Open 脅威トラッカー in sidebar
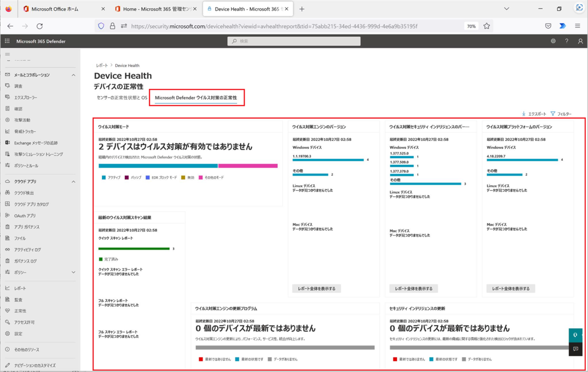This screenshot has height=372, width=588. point(25,132)
